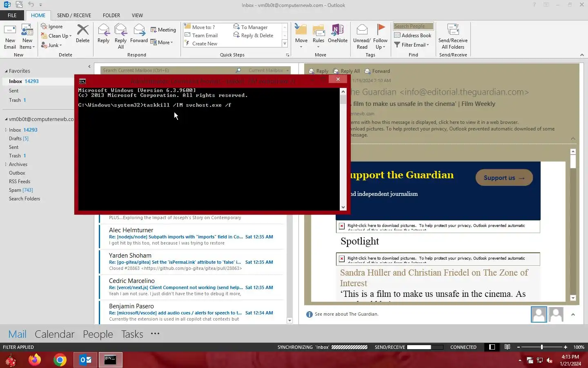588x368 pixels.
Task: Open the FILE tab
Action: pos(12,16)
